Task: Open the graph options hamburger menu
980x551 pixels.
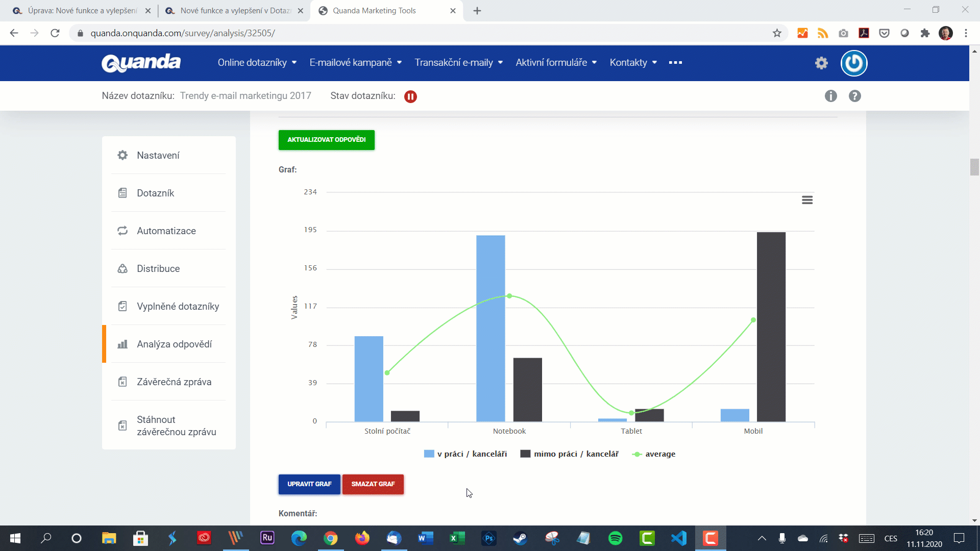Action: (807, 200)
